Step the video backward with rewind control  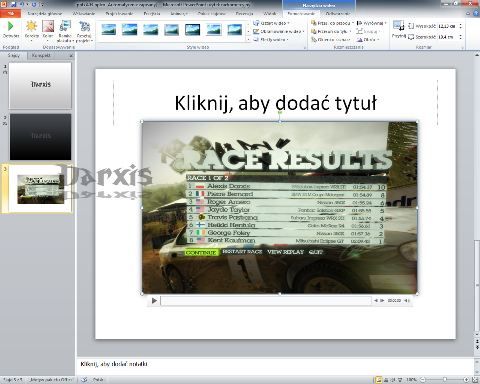376,301
